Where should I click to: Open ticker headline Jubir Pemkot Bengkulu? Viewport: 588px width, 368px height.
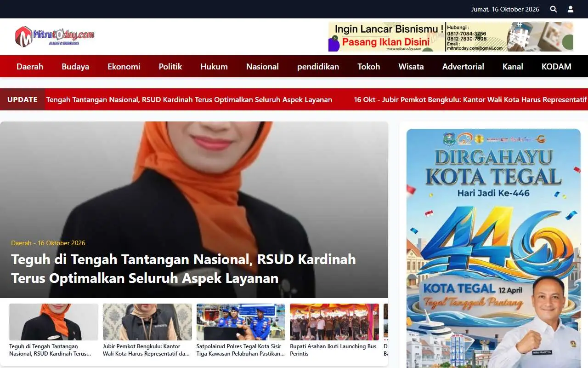pos(470,100)
